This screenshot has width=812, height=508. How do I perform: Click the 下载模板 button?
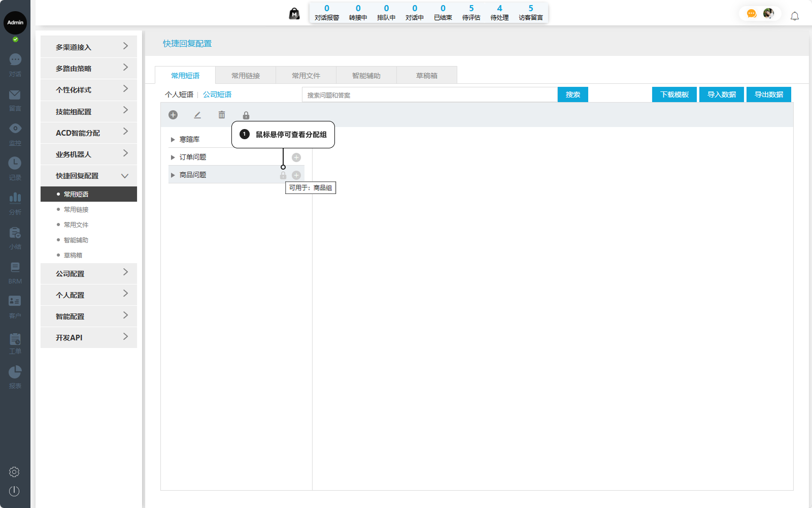click(x=674, y=94)
